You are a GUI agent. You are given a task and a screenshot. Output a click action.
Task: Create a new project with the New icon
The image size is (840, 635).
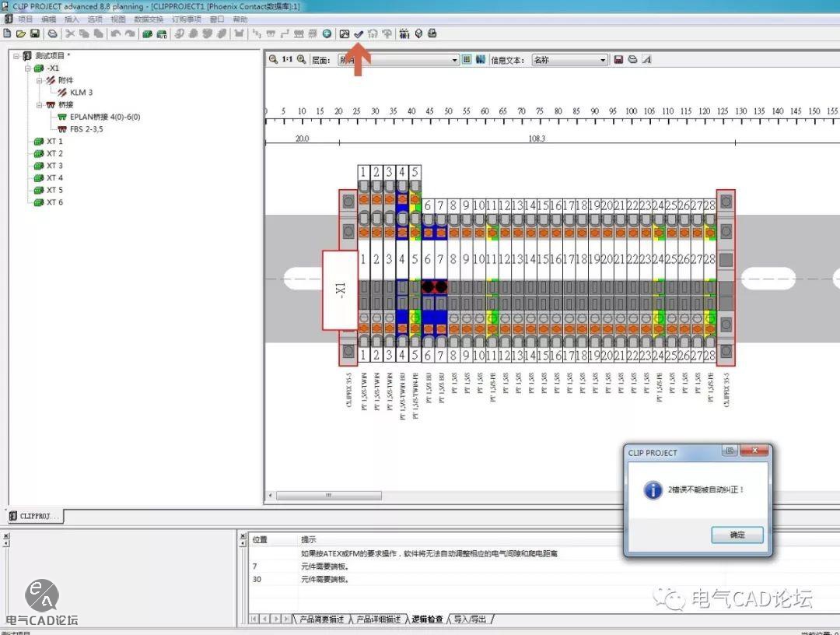pyautogui.click(x=7, y=33)
